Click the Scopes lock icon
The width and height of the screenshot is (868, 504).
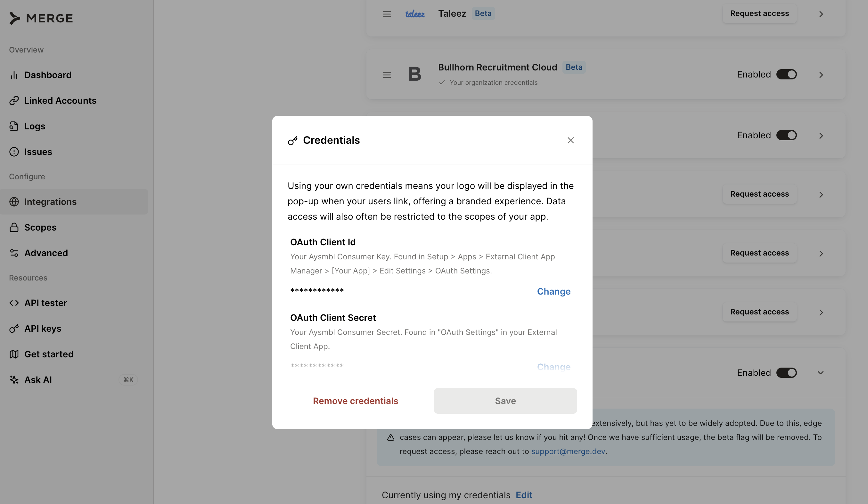[x=14, y=228]
